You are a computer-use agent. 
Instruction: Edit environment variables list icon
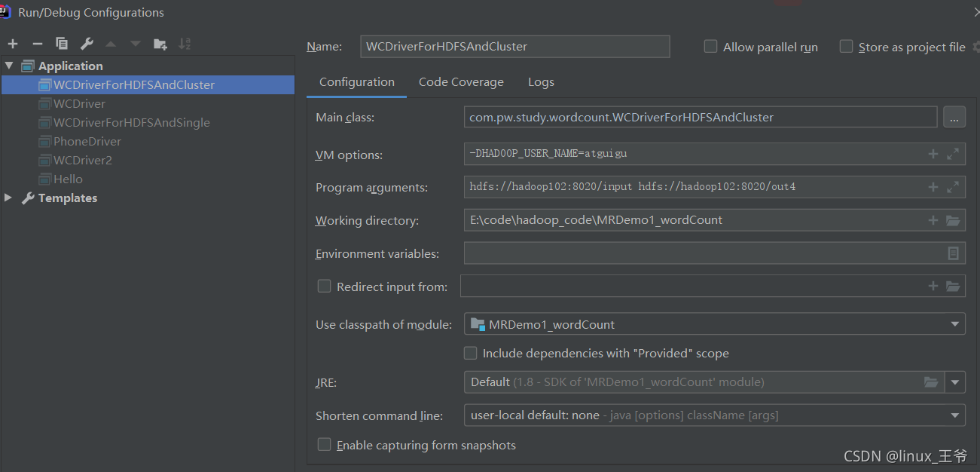click(953, 253)
